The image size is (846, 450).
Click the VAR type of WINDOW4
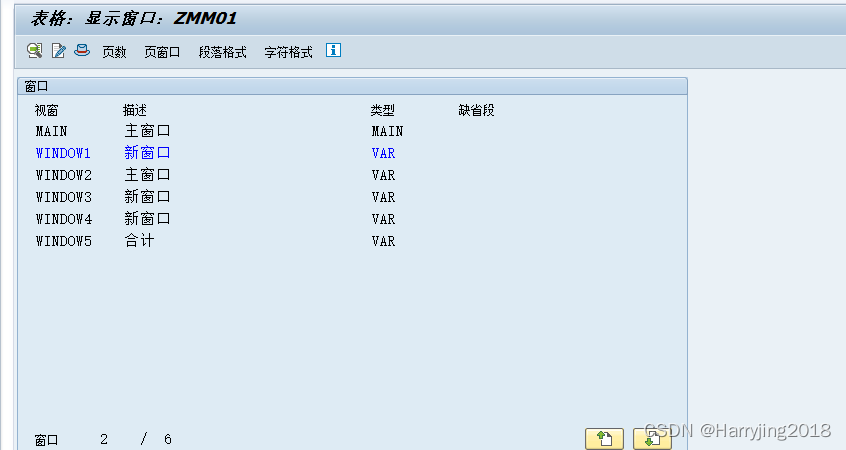pyautogui.click(x=383, y=220)
